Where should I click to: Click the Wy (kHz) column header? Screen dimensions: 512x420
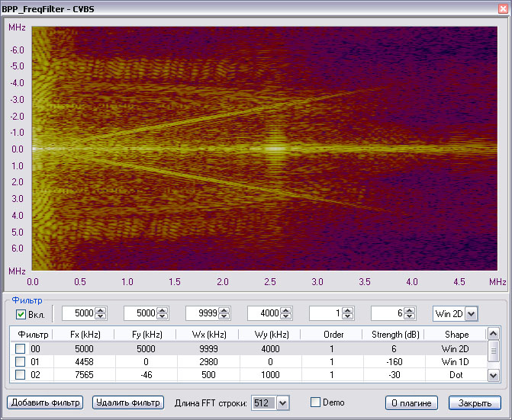(270, 334)
